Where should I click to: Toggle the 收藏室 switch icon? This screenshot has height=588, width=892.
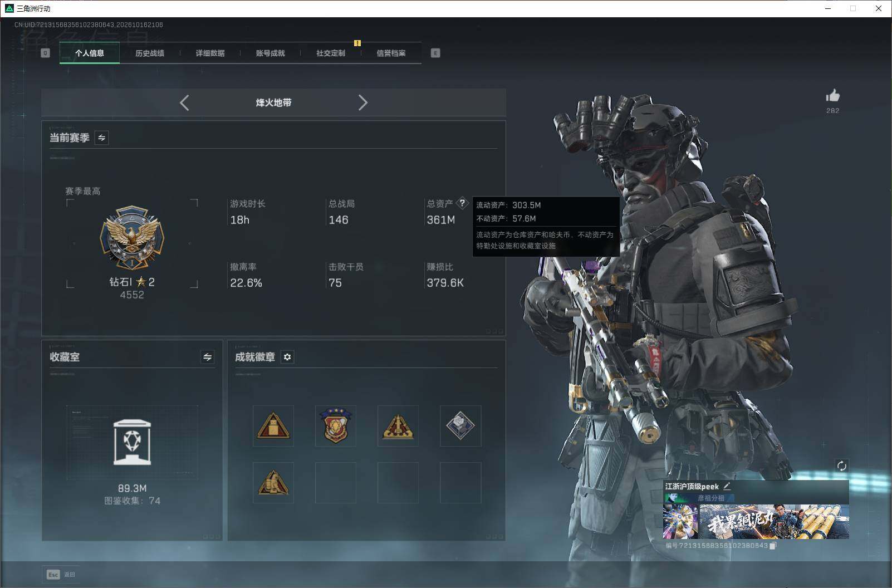[208, 357]
